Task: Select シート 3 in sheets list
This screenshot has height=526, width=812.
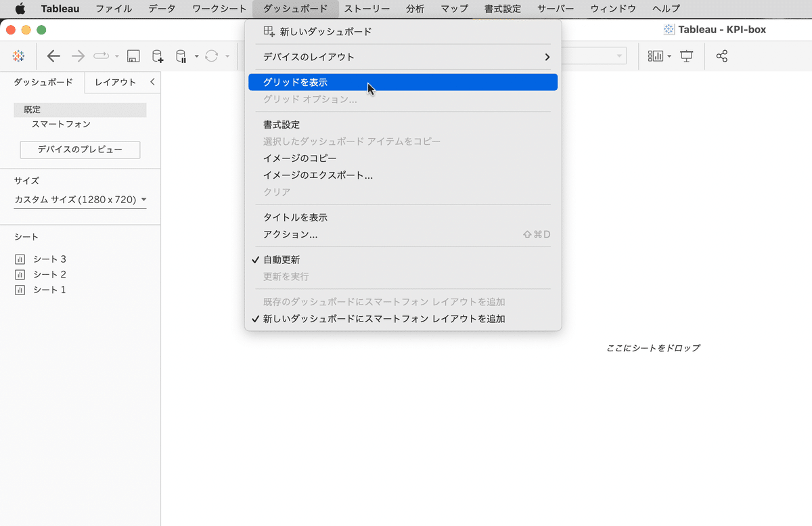Action: point(49,259)
